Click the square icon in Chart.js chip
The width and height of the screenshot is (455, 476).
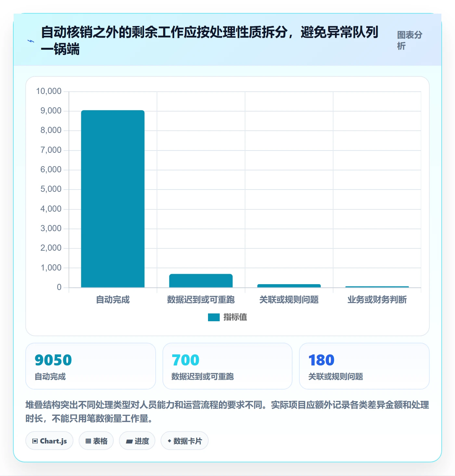[x=35, y=441]
